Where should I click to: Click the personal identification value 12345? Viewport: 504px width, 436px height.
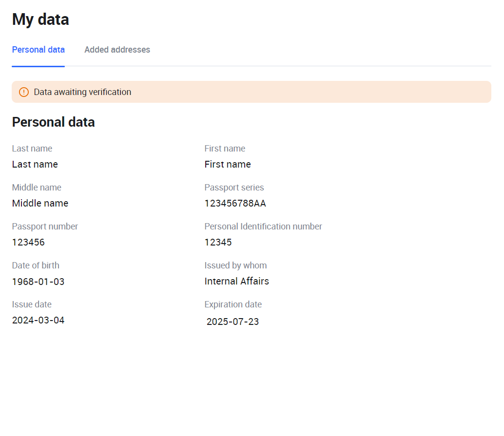coord(218,242)
